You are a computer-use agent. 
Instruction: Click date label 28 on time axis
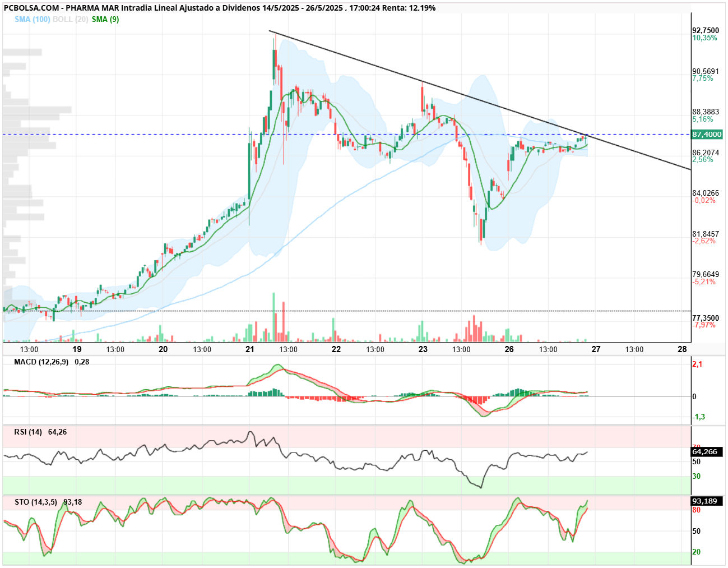(x=682, y=349)
